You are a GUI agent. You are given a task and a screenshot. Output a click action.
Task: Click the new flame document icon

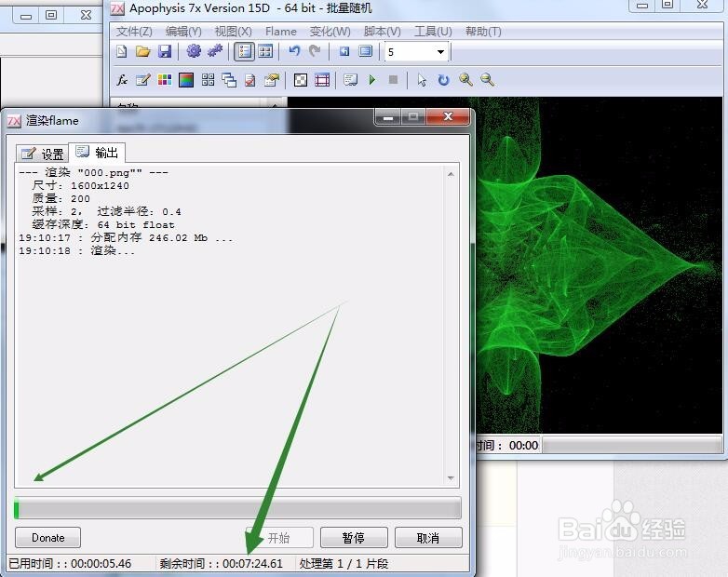[122, 51]
